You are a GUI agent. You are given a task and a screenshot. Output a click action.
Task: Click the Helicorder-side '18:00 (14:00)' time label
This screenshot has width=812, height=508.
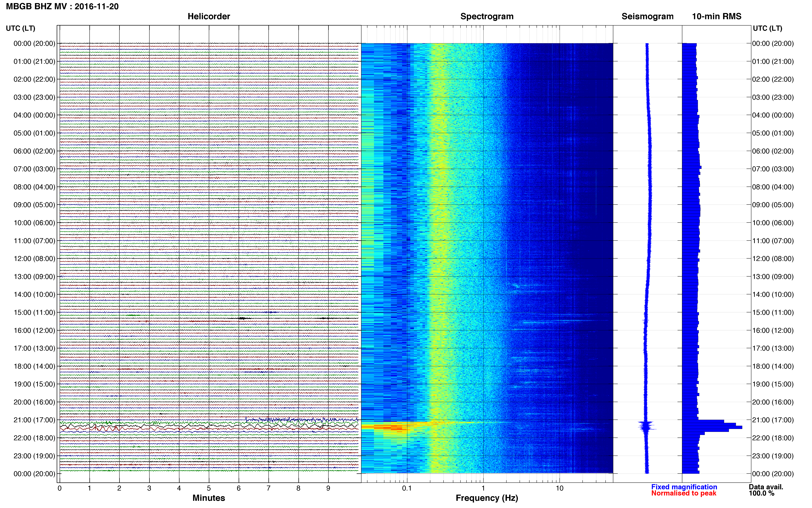pos(34,366)
